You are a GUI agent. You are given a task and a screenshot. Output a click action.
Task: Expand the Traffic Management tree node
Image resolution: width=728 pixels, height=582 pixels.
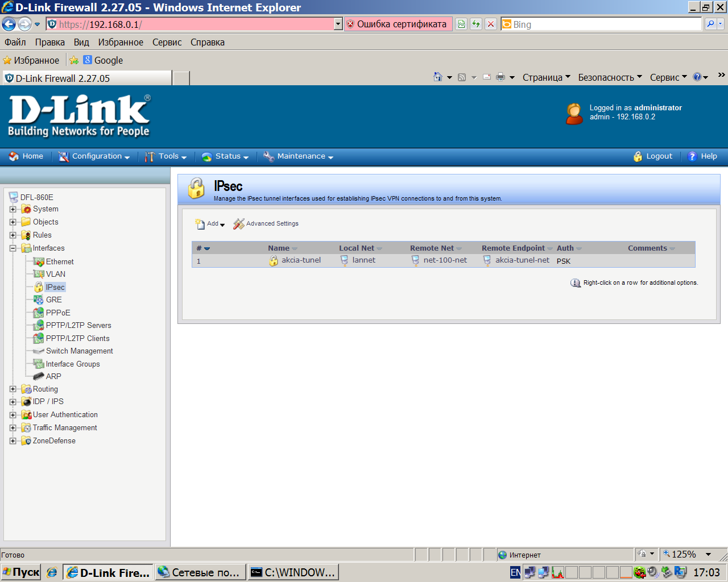13,428
